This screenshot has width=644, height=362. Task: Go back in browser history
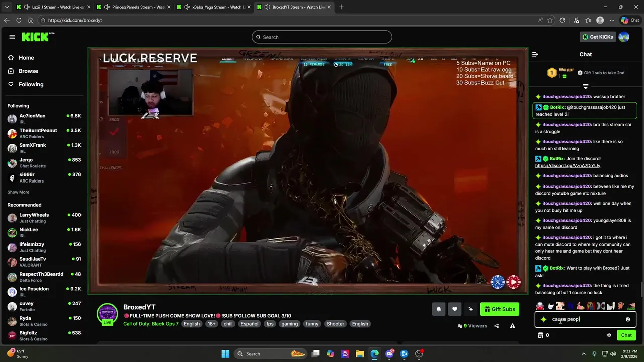[x=7, y=20]
